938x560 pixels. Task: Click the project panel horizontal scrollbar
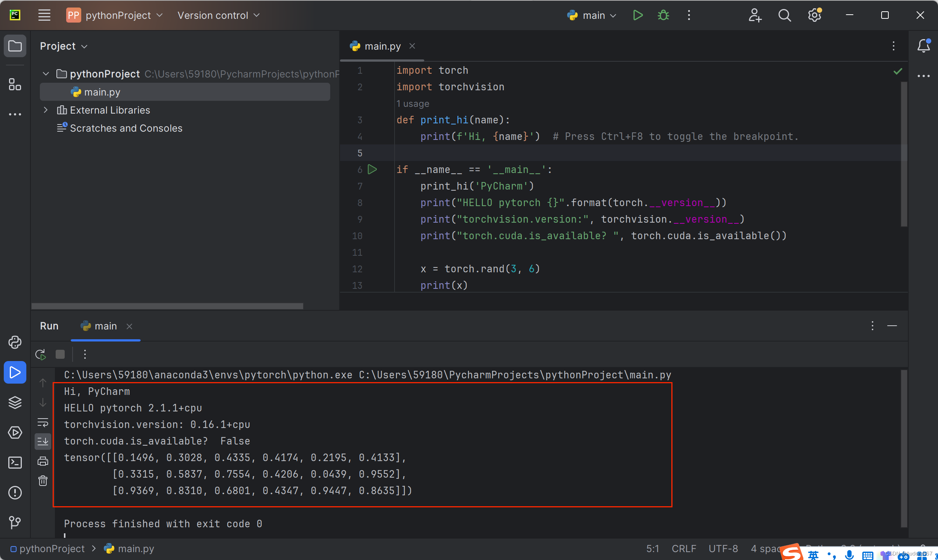167,306
